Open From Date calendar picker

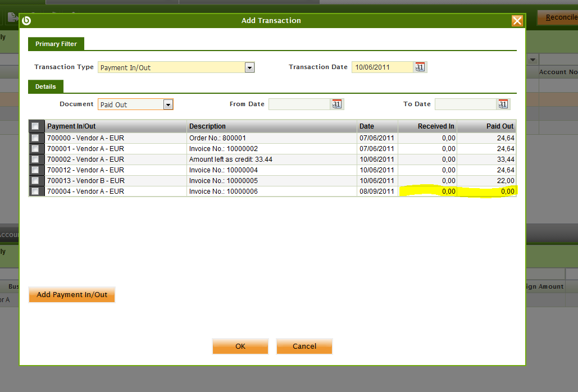coord(336,104)
